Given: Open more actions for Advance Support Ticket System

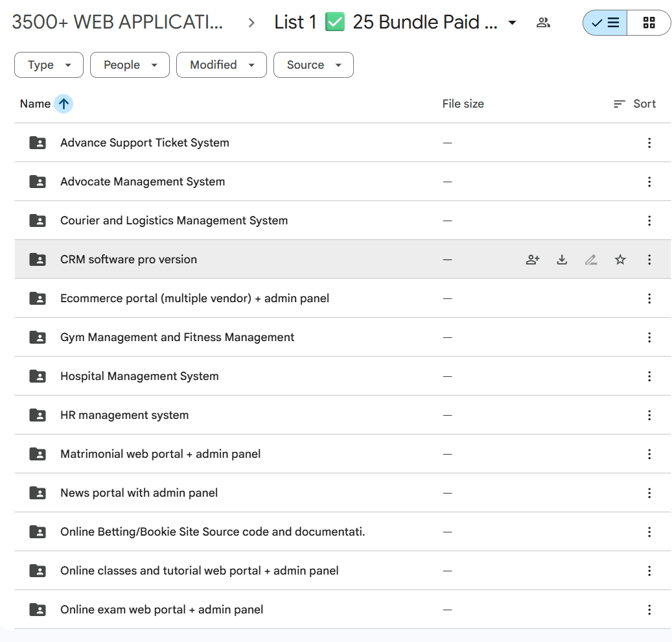Looking at the screenshot, I should (x=649, y=143).
